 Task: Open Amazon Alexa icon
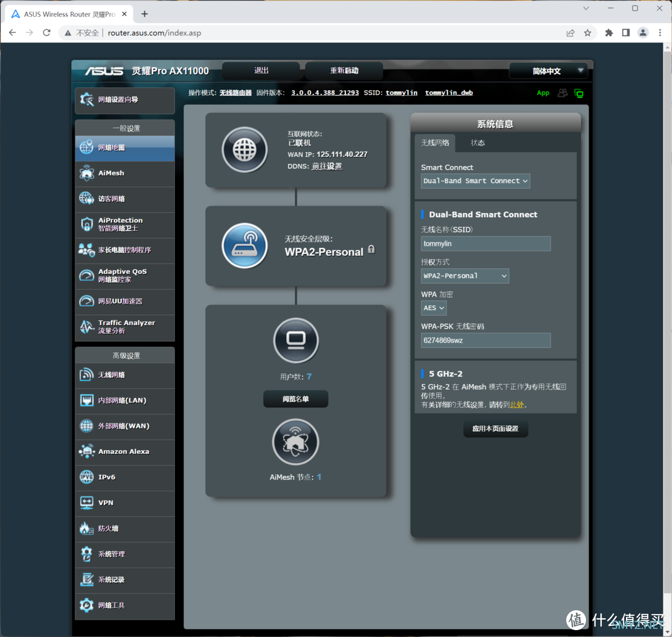(x=86, y=451)
